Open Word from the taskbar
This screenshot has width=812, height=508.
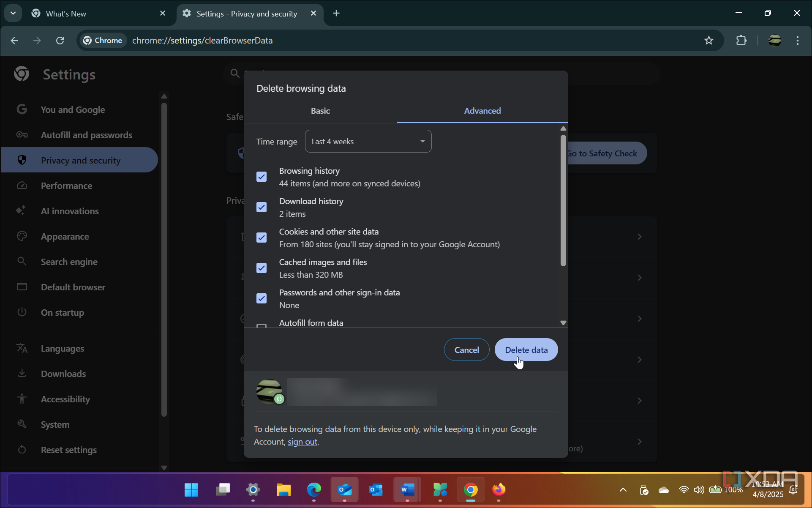click(x=407, y=489)
